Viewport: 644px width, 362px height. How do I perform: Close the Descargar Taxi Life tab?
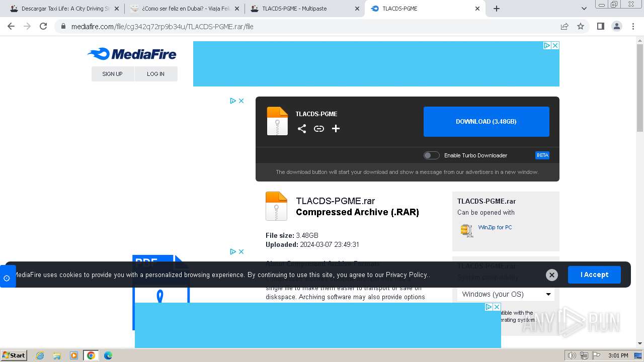tap(117, 9)
